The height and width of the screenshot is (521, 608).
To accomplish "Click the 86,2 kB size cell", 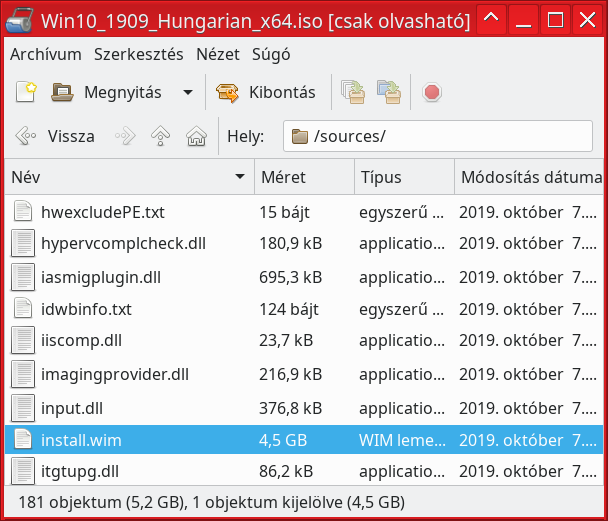I will pyautogui.click(x=286, y=471).
